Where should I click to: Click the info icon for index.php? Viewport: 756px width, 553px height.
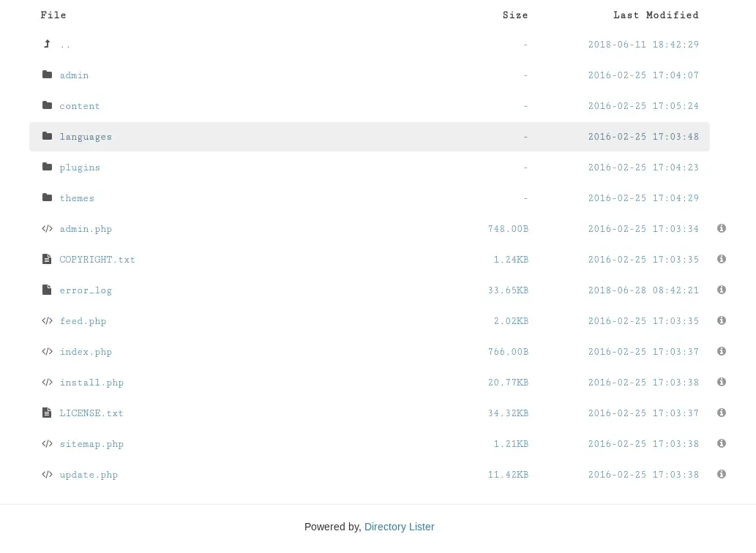pyautogui.click(x=722, y=352)
